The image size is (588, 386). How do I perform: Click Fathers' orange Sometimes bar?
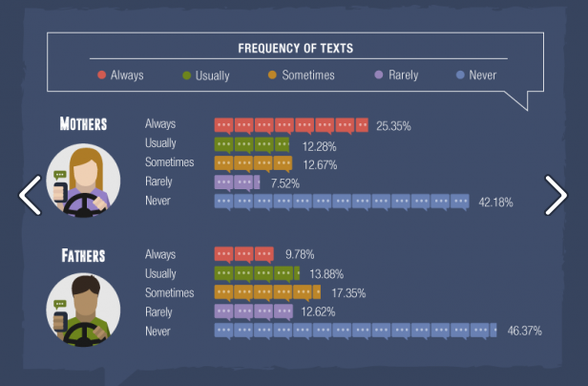tap(267, 293)
